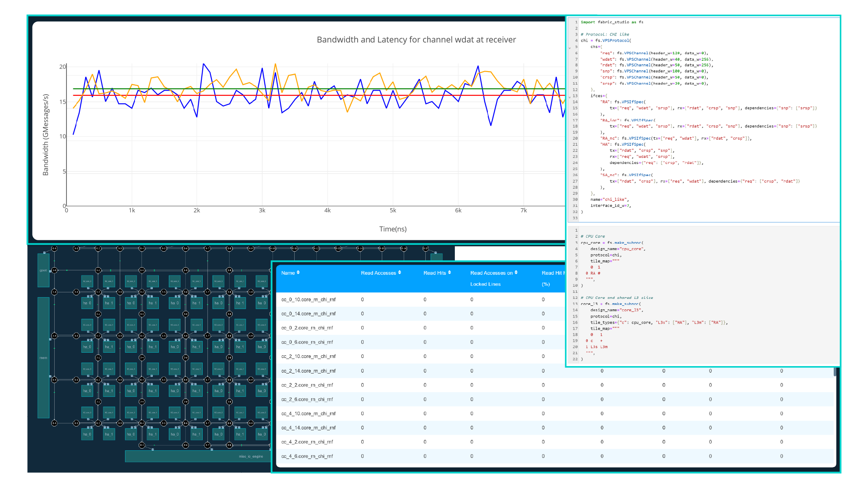Viewport: 868px width, 488px height.
Task: Click '# Protocol: CHI like' comment line
Action: (605, 34)
